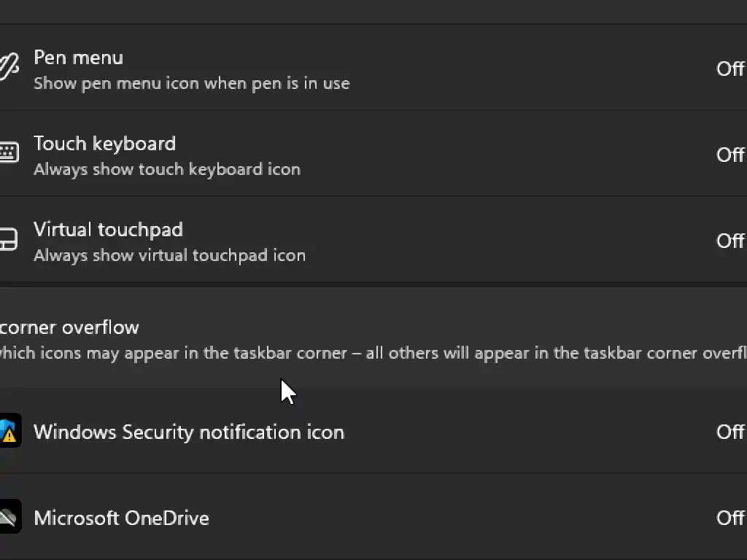This screenshot has width=747, height=560.
Task: Click the Microsoft OneDrive label
Action: [x=121, y=518]
